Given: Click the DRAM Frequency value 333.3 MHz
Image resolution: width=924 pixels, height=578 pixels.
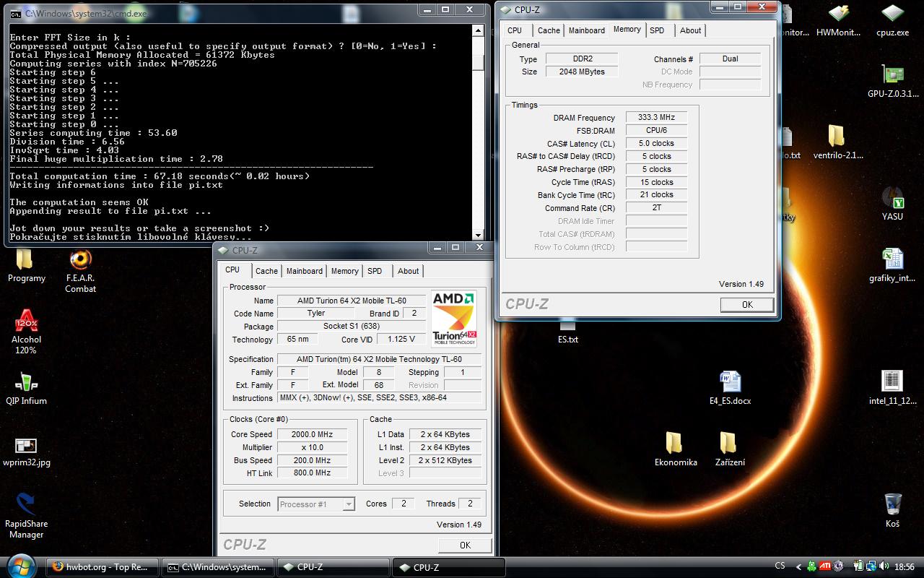Looking at the screenshot, I should (x=656, y=117).
